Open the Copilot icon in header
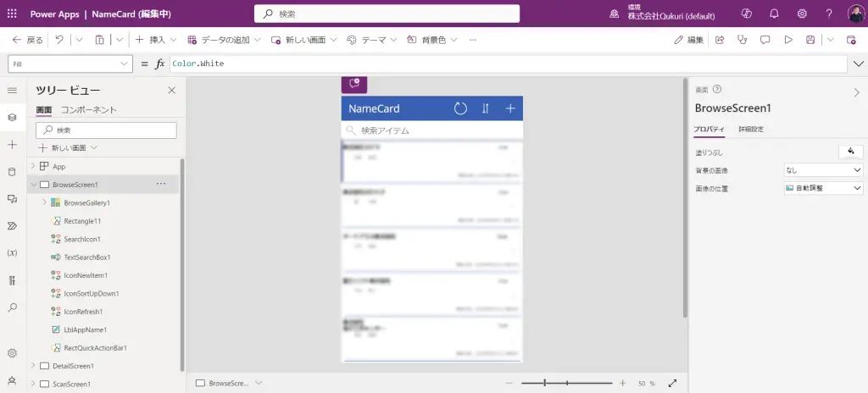868x393 pixels. 746,14
